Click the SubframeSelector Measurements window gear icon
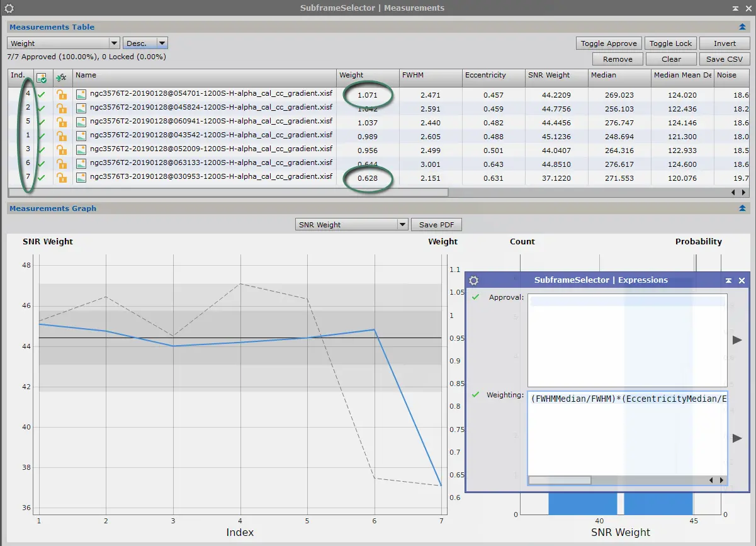Image resolution: width=756 pixels, height=546 pixels. 9,8
